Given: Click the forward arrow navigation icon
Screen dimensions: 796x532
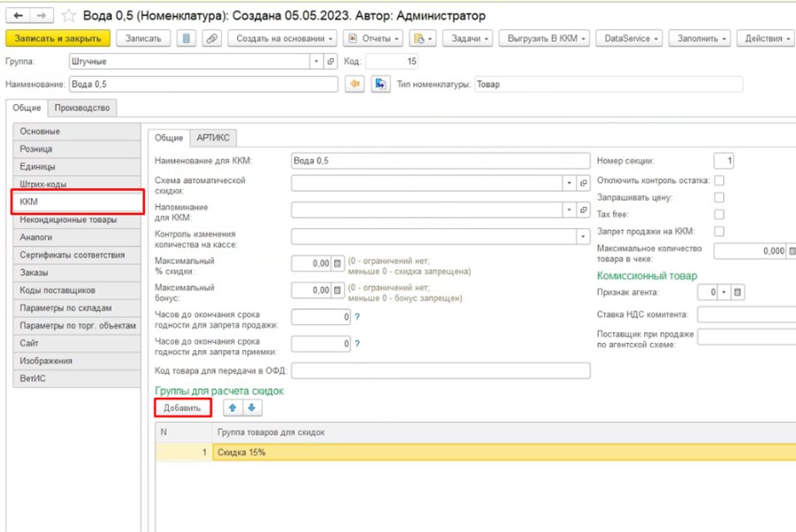Looking at the screenshot, I should coord(41,16).
